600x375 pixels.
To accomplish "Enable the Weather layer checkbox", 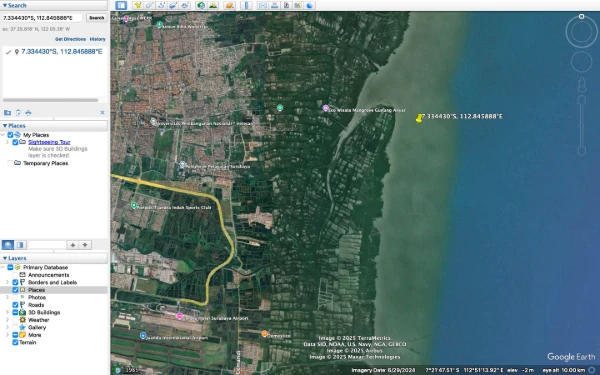I will click(x=15, y=320).
